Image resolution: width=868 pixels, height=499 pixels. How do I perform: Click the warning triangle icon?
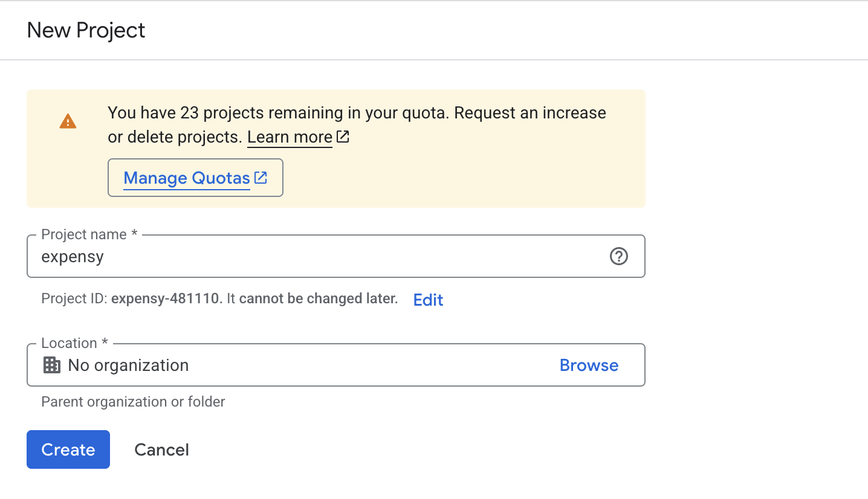click(x=68, y=121)
